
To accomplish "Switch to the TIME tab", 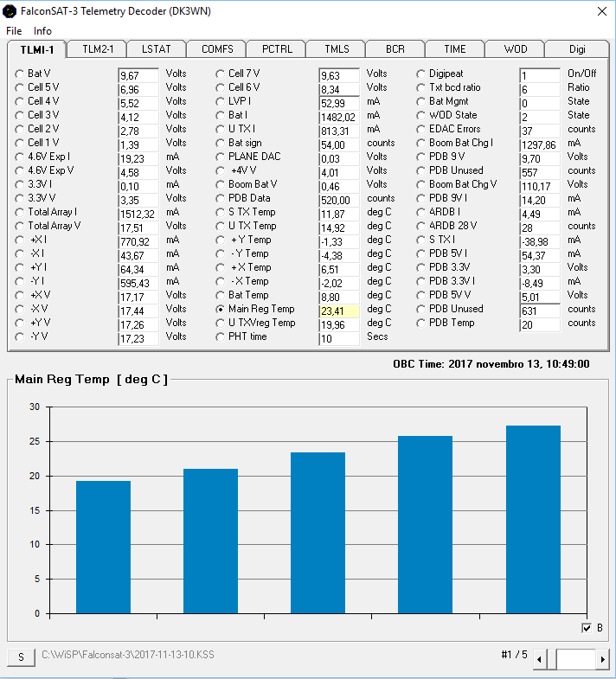I will (455, 49).
